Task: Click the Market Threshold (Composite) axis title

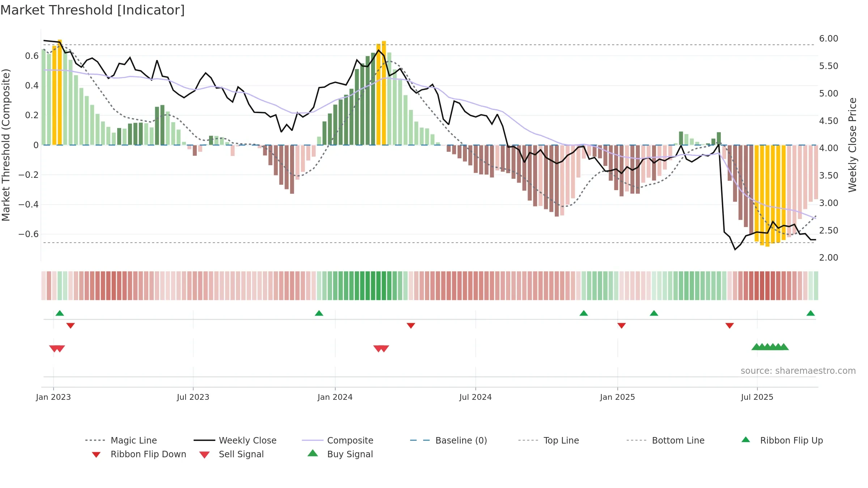Action: click(6, 145)
